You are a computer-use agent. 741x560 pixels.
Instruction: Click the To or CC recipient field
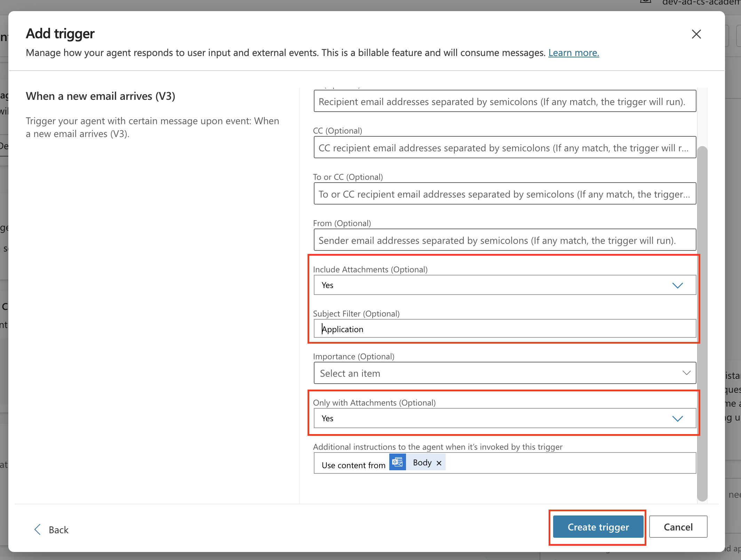(x=504, y=194)
